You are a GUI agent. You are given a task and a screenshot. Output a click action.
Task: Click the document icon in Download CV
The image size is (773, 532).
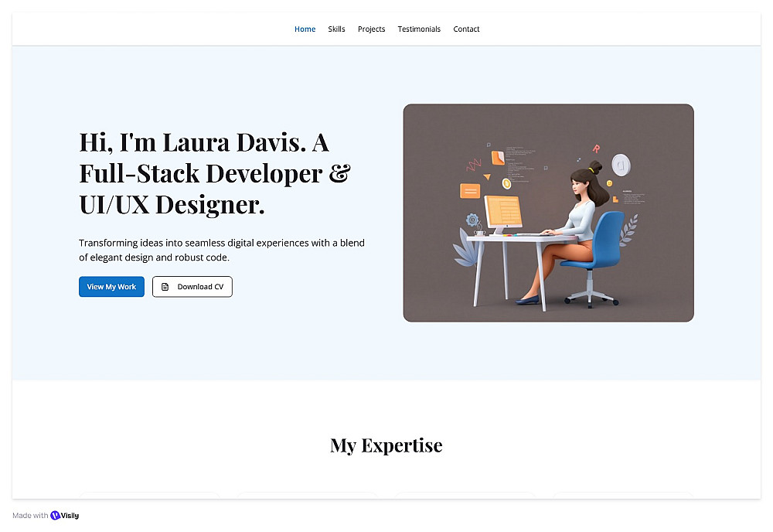[x=165, y=286]
